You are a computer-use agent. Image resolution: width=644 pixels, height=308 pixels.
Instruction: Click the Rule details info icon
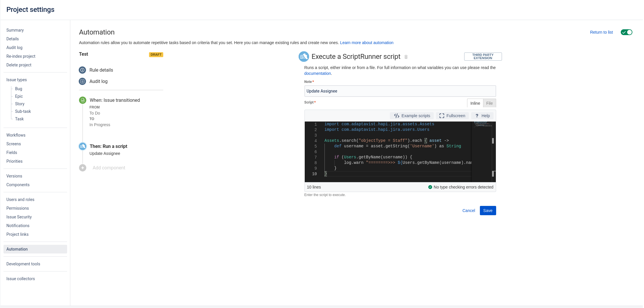click(x=82, y=70)
